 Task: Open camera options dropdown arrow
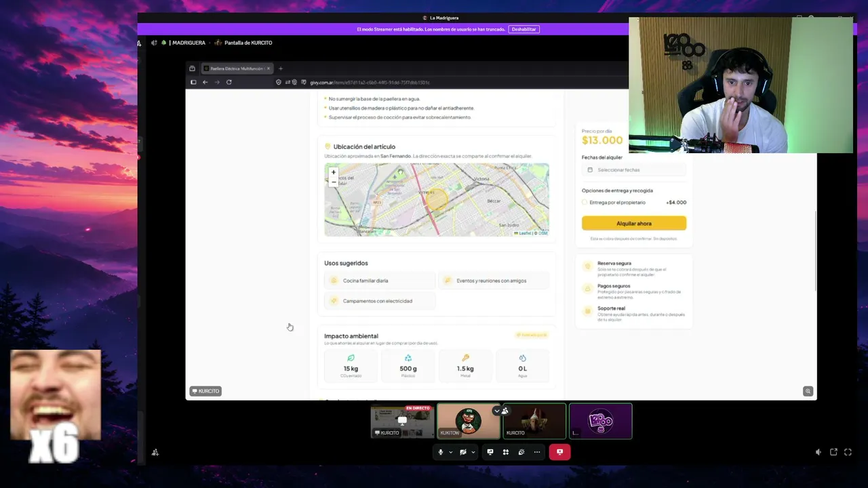point(473,452)
